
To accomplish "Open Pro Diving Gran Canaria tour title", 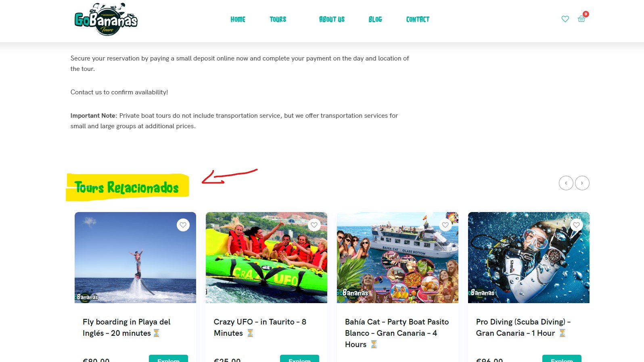I will click(523, 327).
